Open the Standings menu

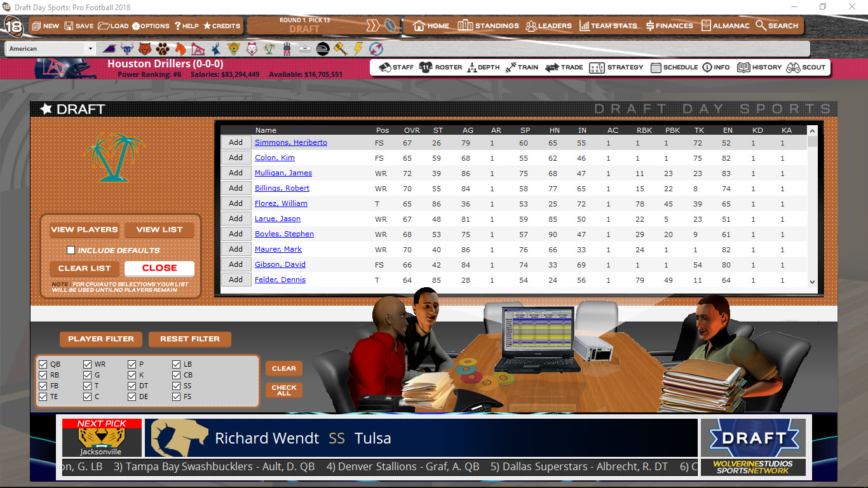click(488, 26)
